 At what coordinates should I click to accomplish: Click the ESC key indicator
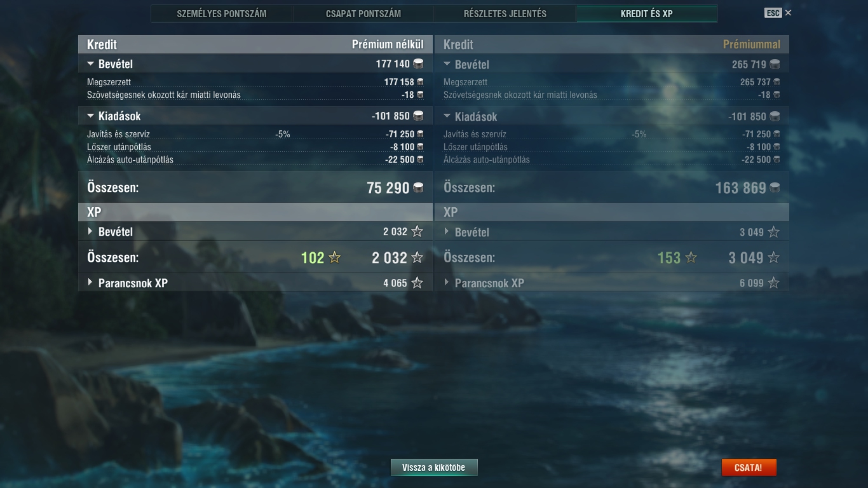773,13
